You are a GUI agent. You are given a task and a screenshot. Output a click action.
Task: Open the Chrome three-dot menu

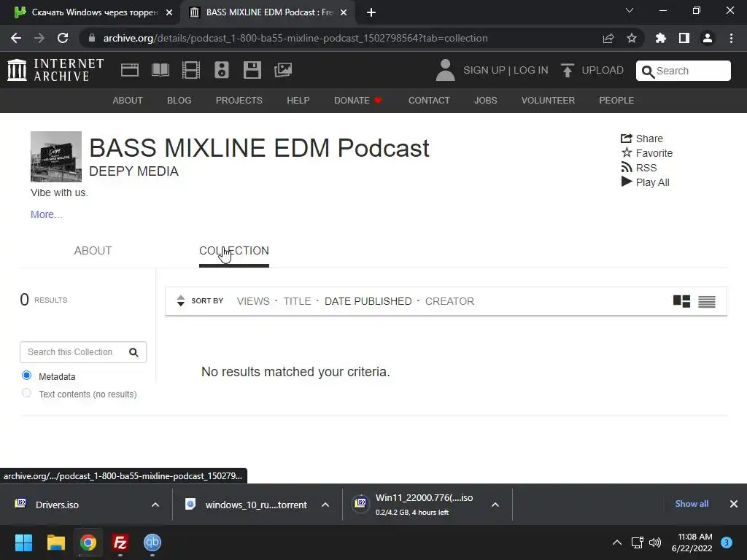[x=731, y=38]
